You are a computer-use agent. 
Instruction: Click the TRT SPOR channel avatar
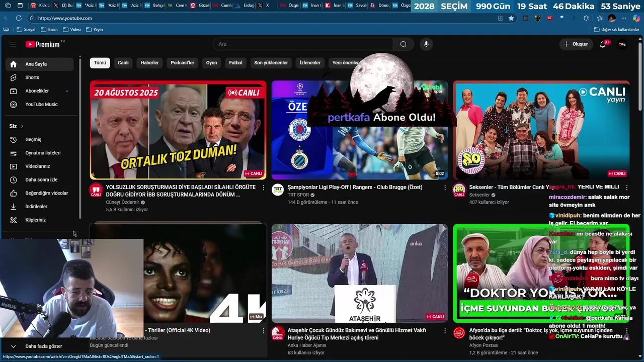click(x=278, y=190)
